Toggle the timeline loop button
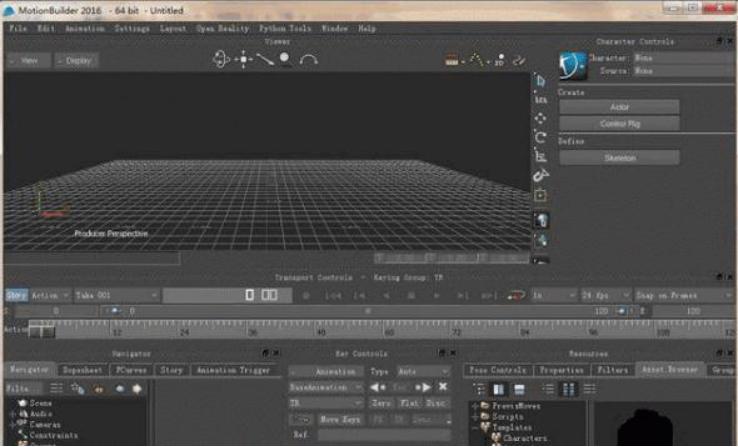This screenshot has width=738, height=447. [516, 296]
